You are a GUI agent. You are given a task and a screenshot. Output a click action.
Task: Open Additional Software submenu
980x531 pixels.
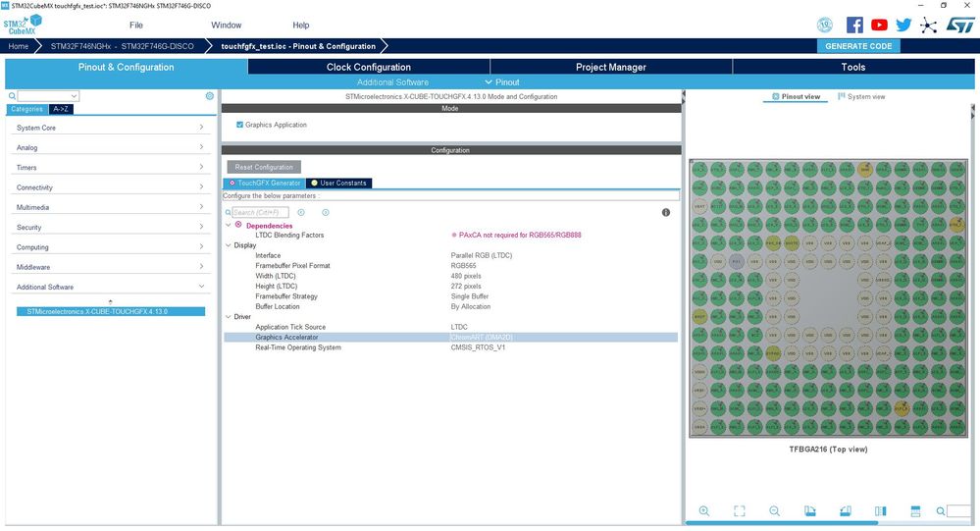[x=392, y=81]
